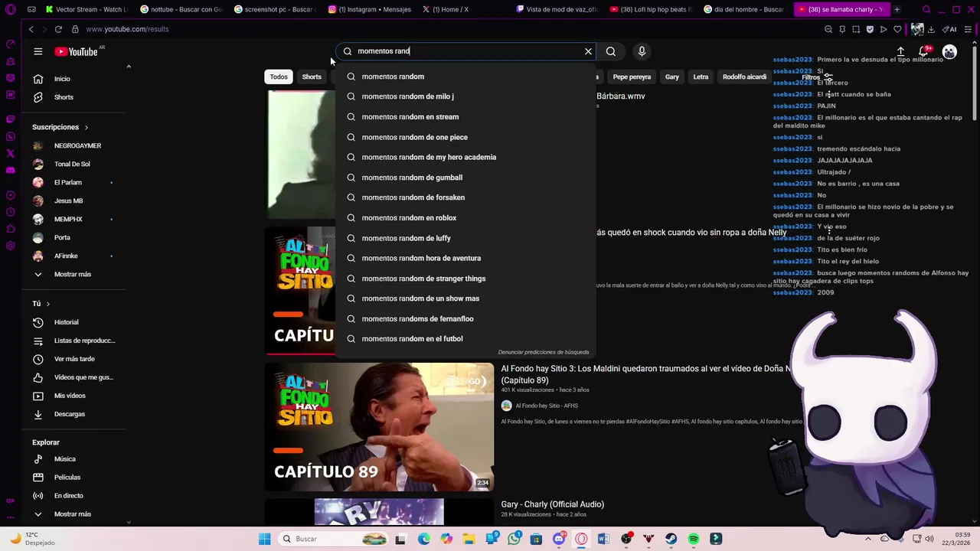Reload the page in browser toolbar
Image resolution: width=980 pixels, height=551 pixels.
[x=58, y=29]
